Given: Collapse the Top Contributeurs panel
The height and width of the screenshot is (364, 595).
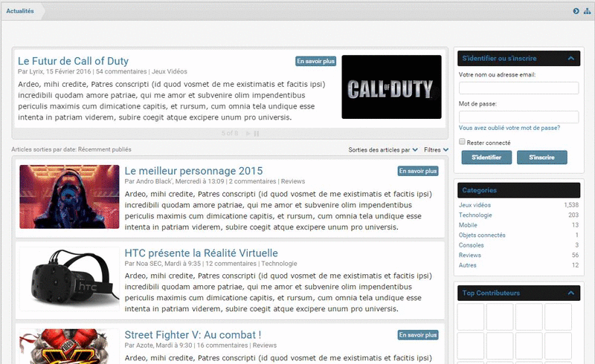Looking at the screenshot, I should (570, 293).
